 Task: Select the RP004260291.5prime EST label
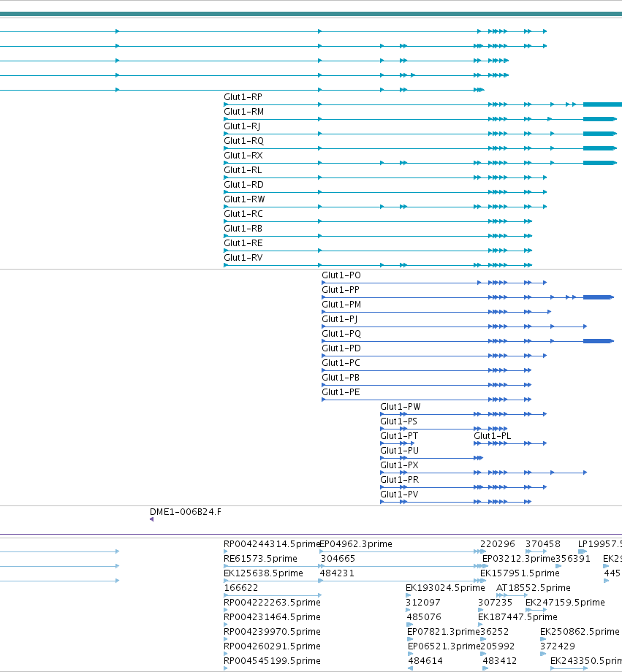point(273,646)
